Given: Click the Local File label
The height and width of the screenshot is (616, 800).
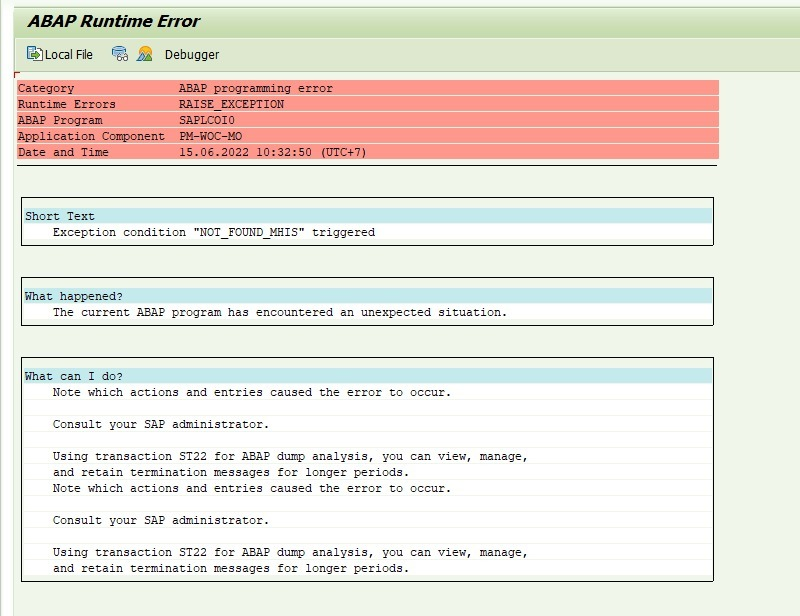Looking at the screenshot, I should tap(69, 55).
